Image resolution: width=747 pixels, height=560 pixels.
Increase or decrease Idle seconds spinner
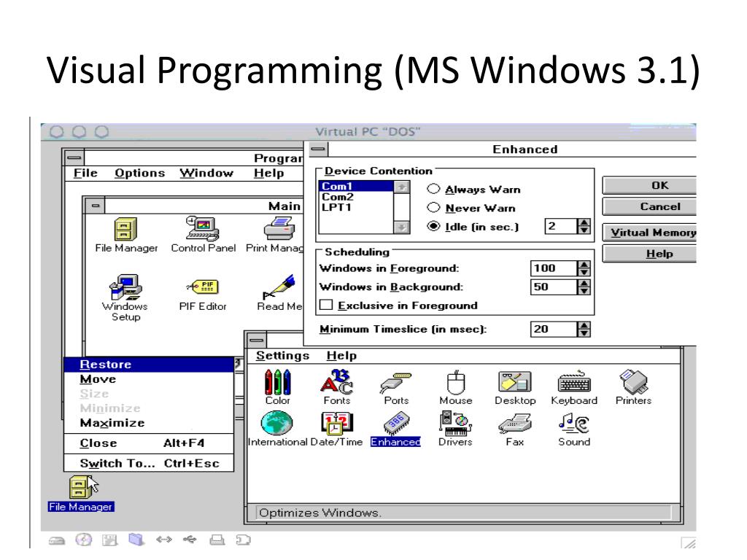[584, 226]
